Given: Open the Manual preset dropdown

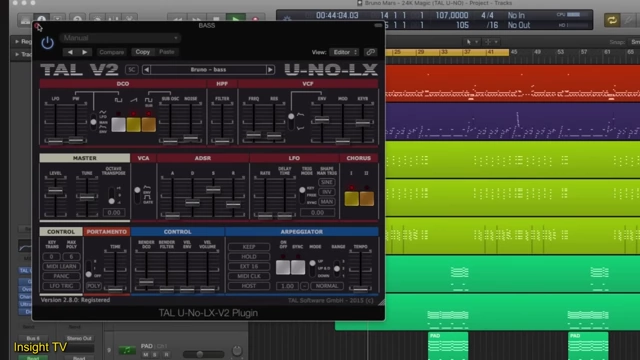Looking at the screenshot, I should [x=120, y=38].
